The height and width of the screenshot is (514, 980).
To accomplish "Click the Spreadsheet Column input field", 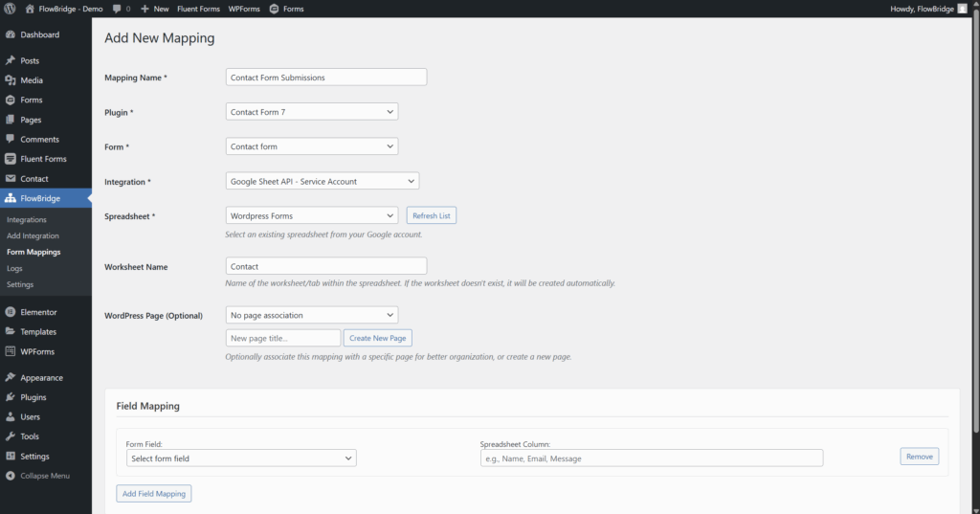I will [651, 458].
